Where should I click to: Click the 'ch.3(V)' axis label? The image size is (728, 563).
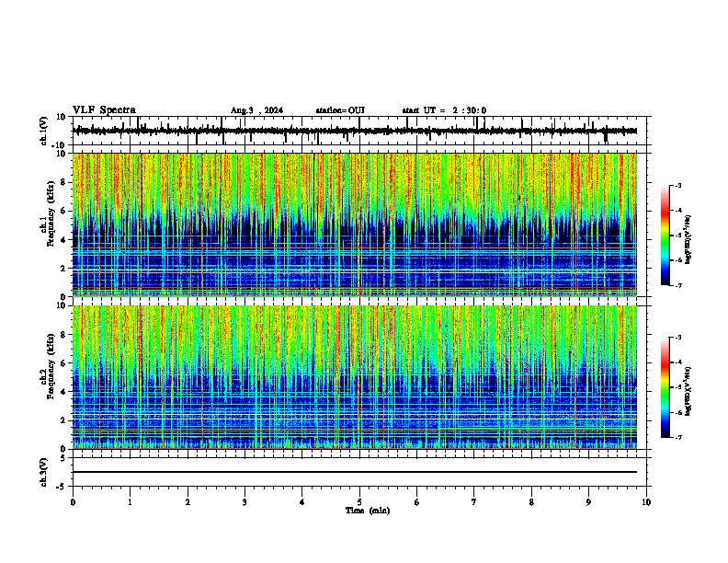(x=44, y=472)
